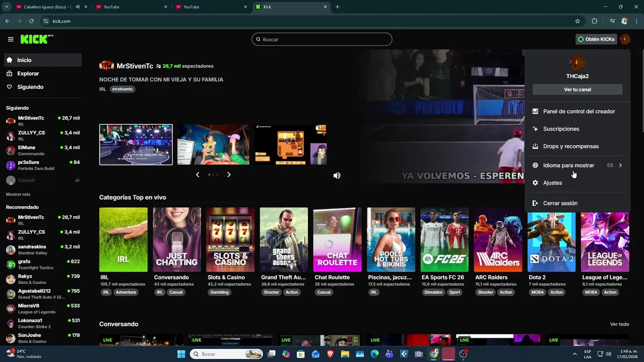Open Ajustes menu entry
The height and width of the screenshot is (362, 644).
click(x=577, y=183)
